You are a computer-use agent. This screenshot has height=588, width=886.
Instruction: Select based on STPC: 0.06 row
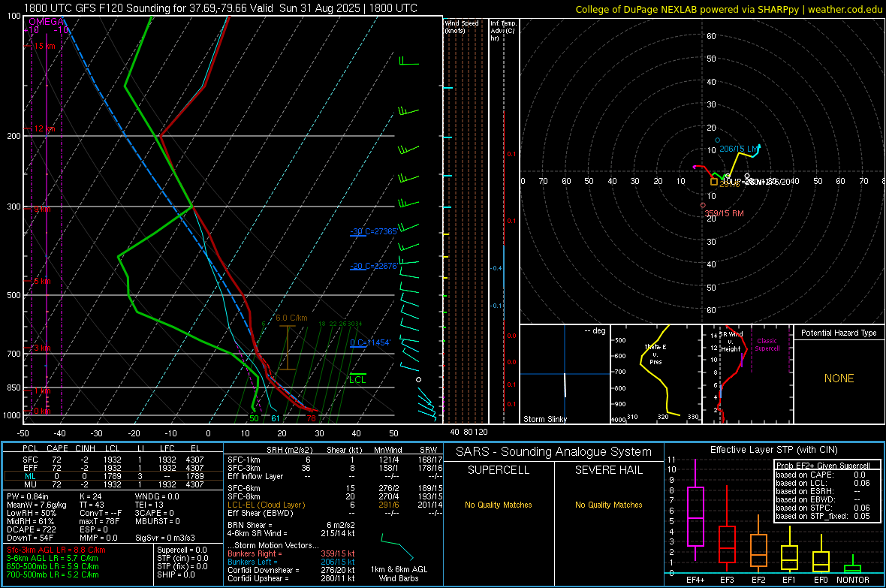point(823,508)
